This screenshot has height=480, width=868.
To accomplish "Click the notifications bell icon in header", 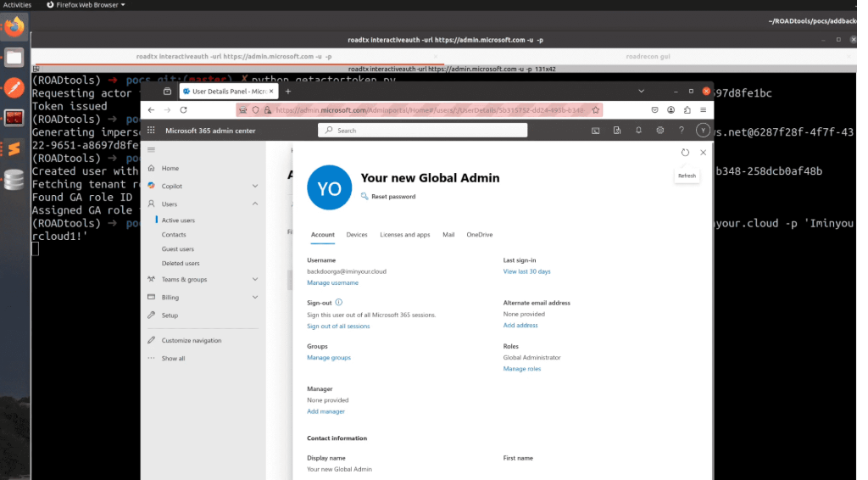I will click(x=637, y=131).
